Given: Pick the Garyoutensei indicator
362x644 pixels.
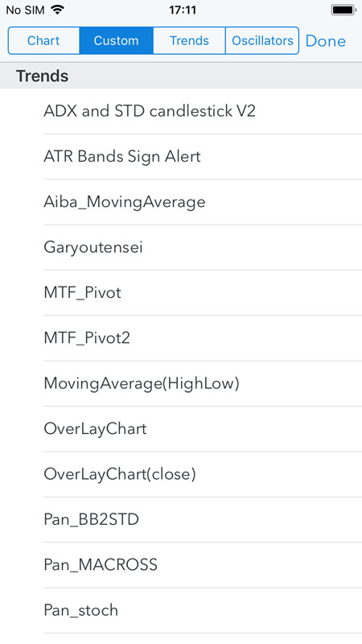Looking at the screenshot, I should 181,248.
